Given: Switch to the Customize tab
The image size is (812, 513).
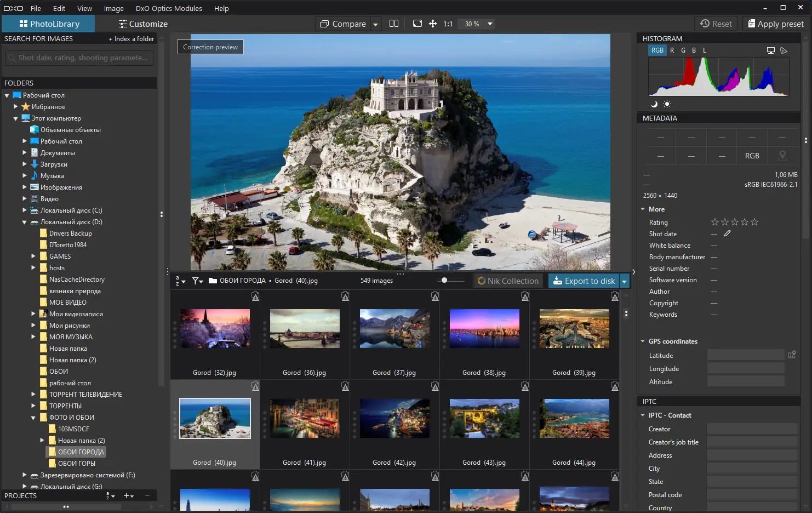Looking at the screenshot, I should point(143,24).
